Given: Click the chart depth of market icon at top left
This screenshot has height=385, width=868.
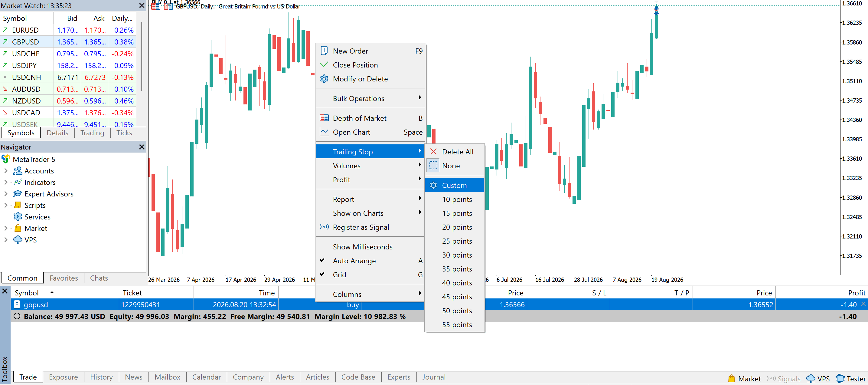Looking at the screenshot, I should coord(156,6).
